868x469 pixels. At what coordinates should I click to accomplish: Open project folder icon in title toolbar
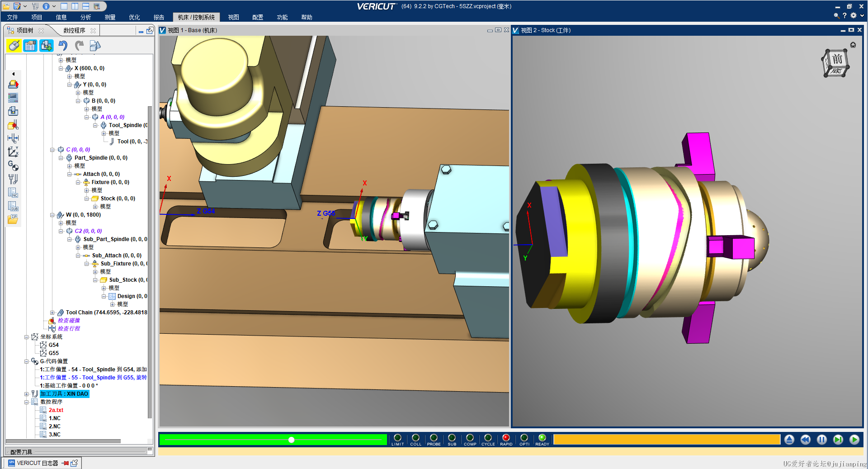coord(6,6)
